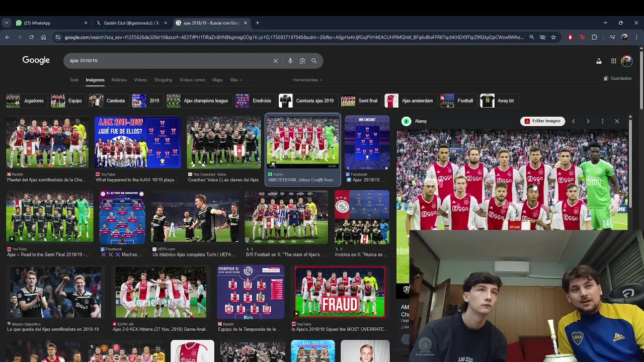The image size is (644, 362).
Task: Filter by Eredivisie chip
Action: click(x=254, y=101)
